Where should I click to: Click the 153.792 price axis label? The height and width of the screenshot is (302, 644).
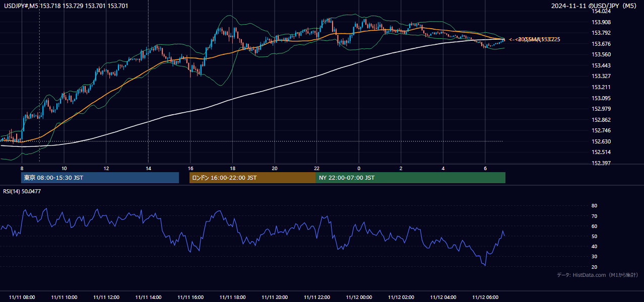coord(601,33)
